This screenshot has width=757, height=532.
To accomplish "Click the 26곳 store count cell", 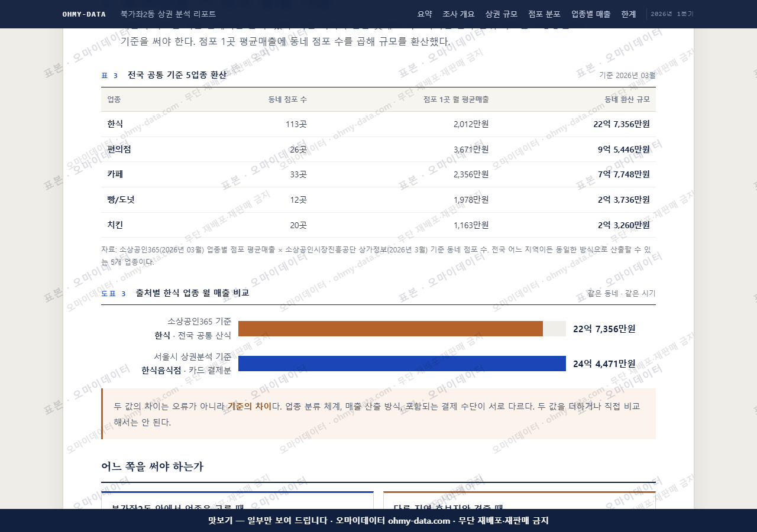I will click(298, 150).
